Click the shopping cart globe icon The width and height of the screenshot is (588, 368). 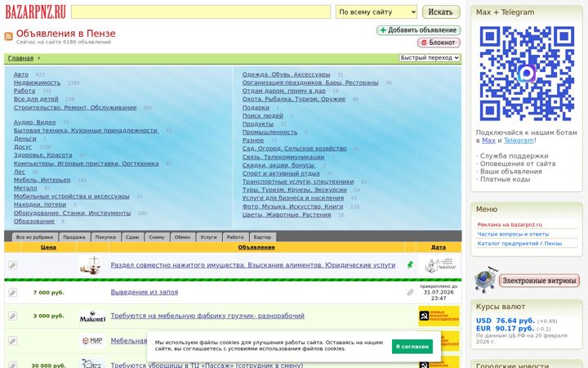tap(485, 280)
